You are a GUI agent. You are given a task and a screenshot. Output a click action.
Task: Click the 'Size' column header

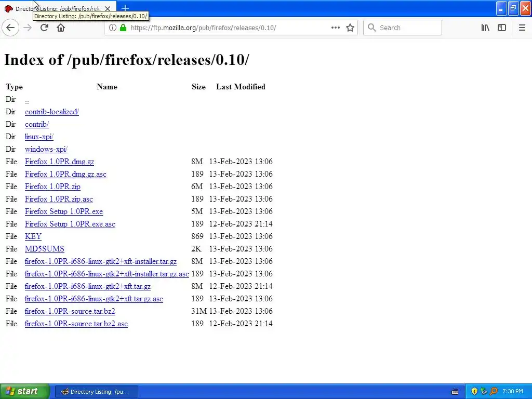pos(198,87)
